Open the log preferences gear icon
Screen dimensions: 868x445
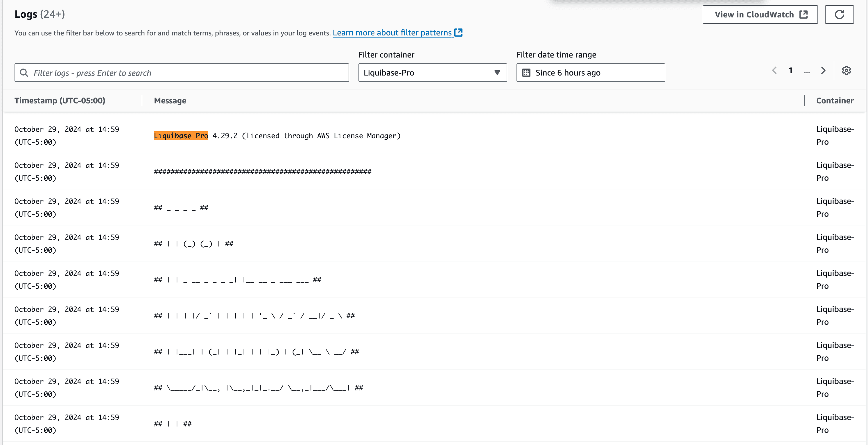click(x=846, y=70)
